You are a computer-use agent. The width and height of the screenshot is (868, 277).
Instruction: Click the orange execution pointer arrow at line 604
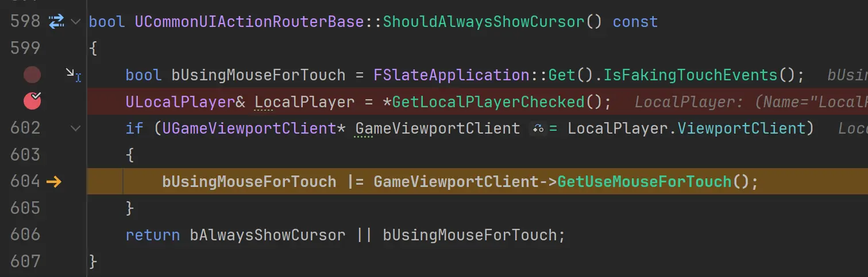(x=53, y=182)
